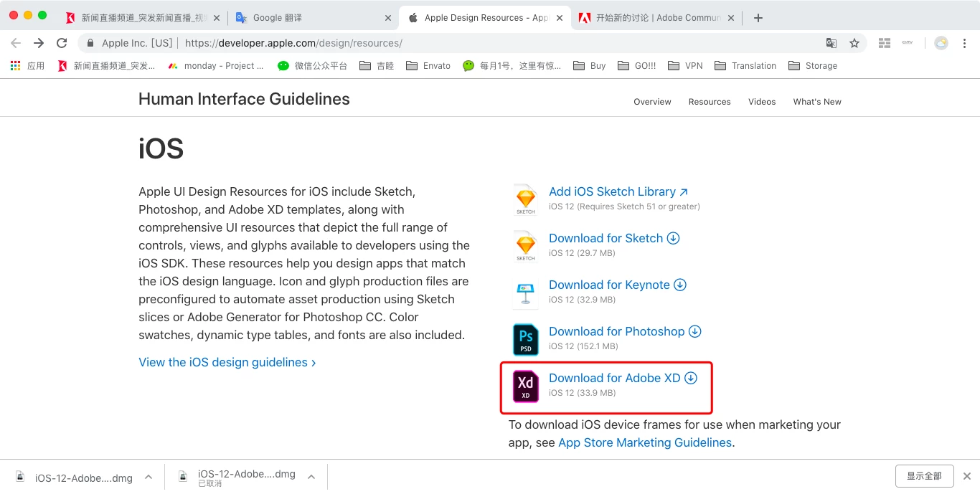
Task: Open the CNTV browser extension
Action: tap(908, 43)
